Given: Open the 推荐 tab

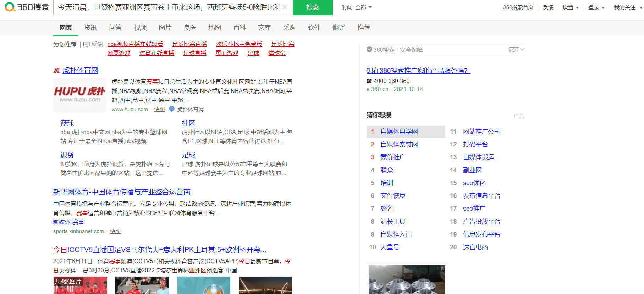Looking at the screenshot, I should click(x=364, y=28).
